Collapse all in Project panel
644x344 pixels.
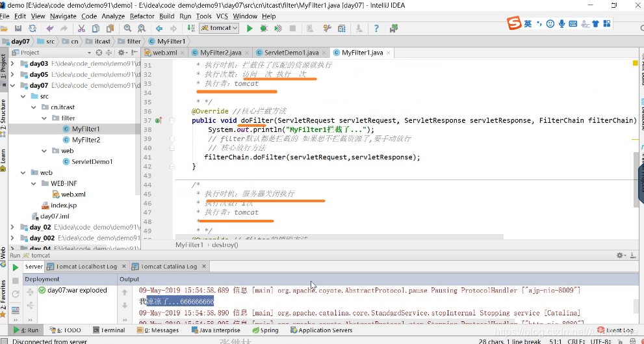109,53
